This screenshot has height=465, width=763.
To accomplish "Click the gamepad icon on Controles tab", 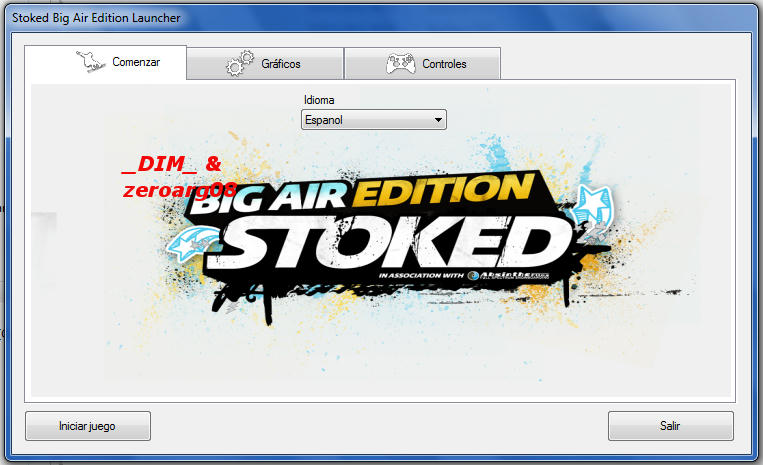I will click(x=400, y=64).
